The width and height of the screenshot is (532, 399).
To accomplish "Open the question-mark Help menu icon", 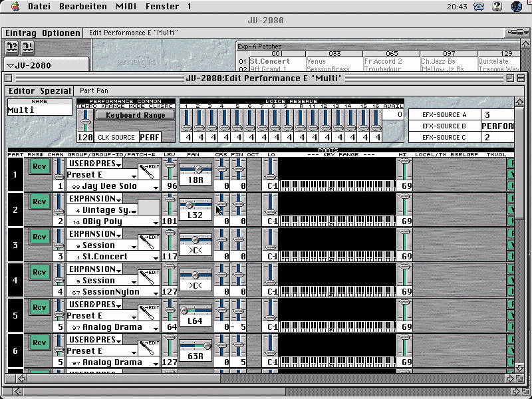I will click(497, 7).
